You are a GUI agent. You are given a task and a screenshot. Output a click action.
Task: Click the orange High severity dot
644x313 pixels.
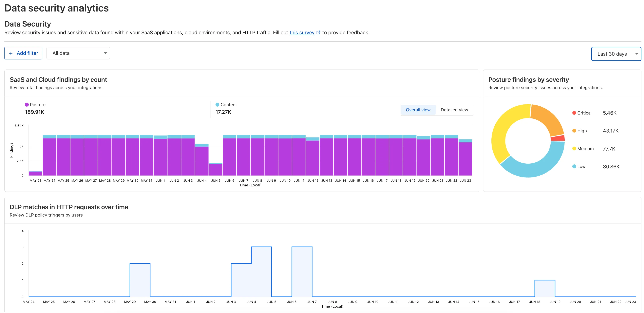click(574, 131)
